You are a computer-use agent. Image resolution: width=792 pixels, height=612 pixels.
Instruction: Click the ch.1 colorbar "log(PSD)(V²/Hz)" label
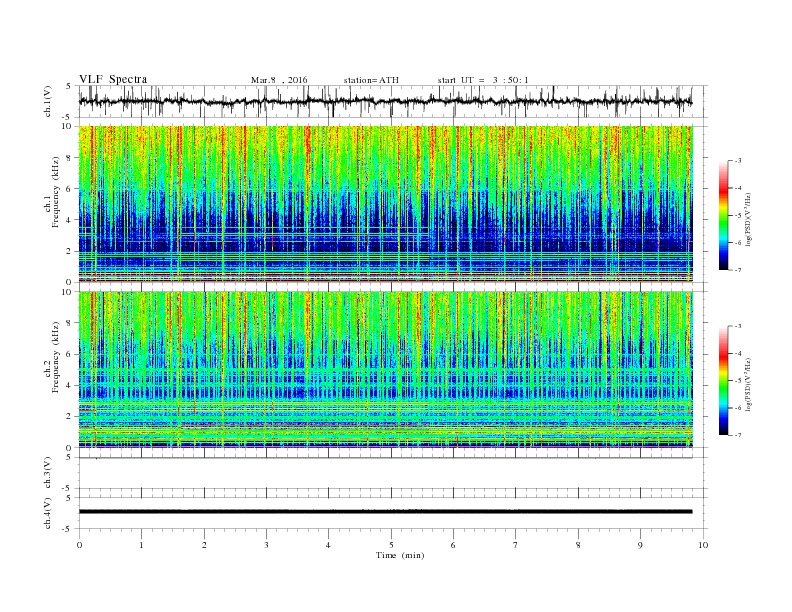click(x=748, y=218)
